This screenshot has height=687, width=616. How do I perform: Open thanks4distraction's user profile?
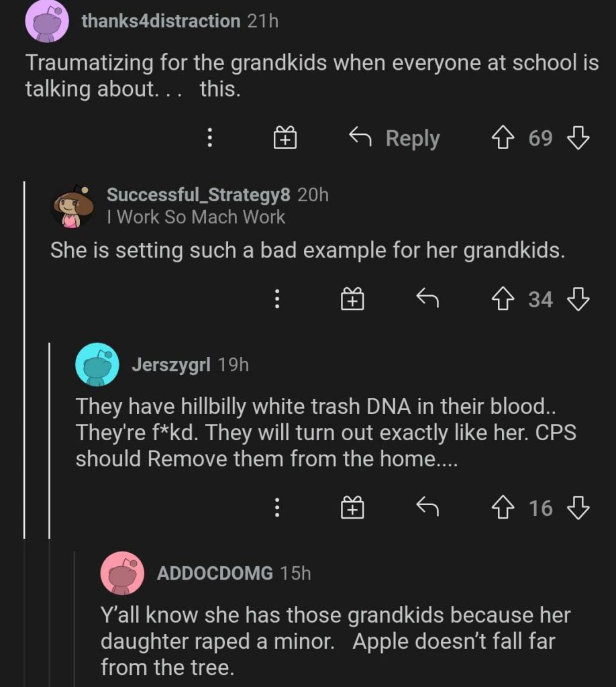pos(160,21)
